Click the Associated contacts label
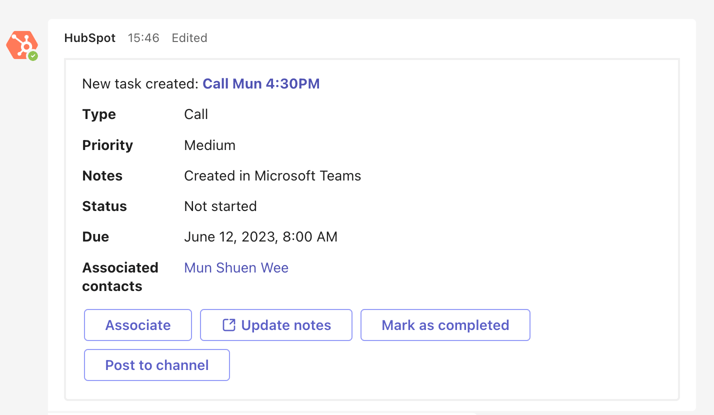Screen dimensions: 714x415 120,277
